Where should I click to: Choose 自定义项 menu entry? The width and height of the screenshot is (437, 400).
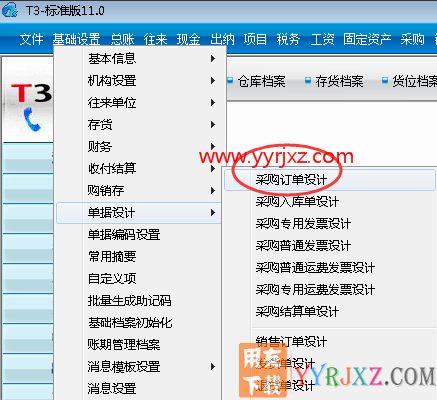click(138, 279)
